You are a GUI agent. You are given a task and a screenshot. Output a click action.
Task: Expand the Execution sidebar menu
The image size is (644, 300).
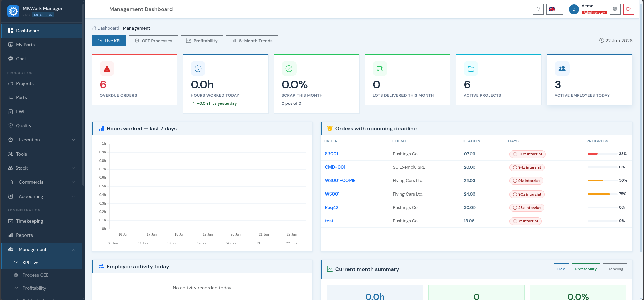point(42,140)
